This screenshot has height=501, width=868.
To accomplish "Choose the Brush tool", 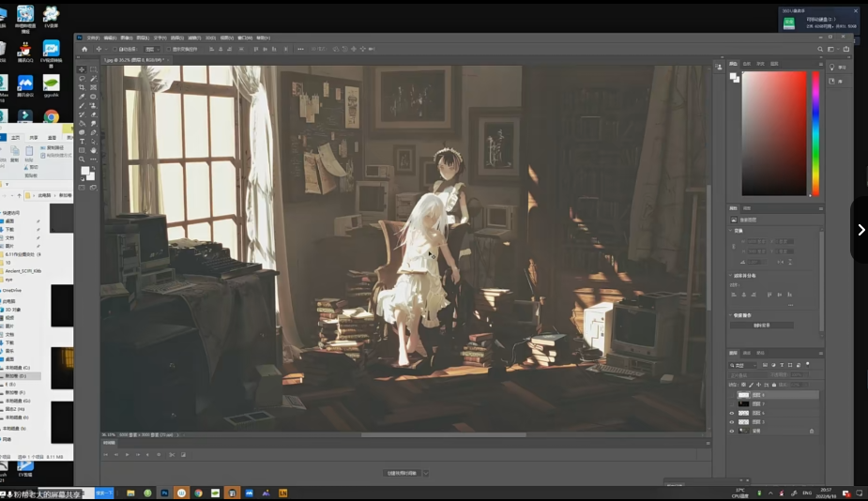I will point(82,106).
